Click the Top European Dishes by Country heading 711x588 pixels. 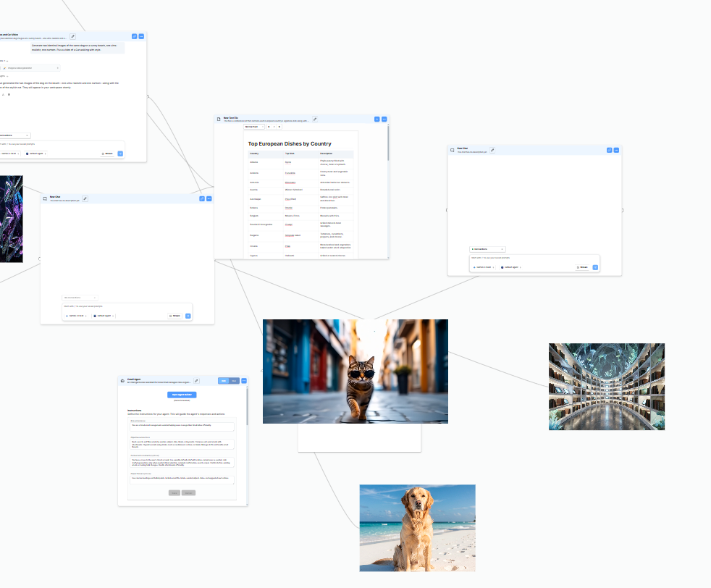290,143
